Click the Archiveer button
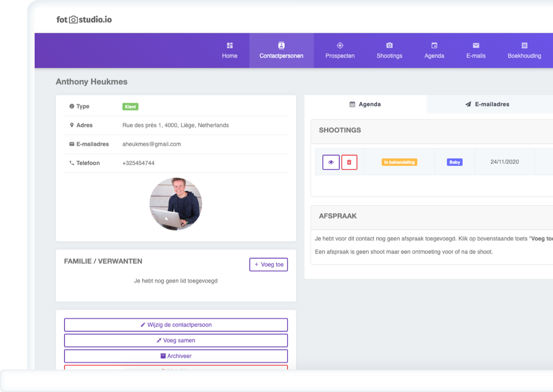 pyautogui.click(x=176, y=356)
